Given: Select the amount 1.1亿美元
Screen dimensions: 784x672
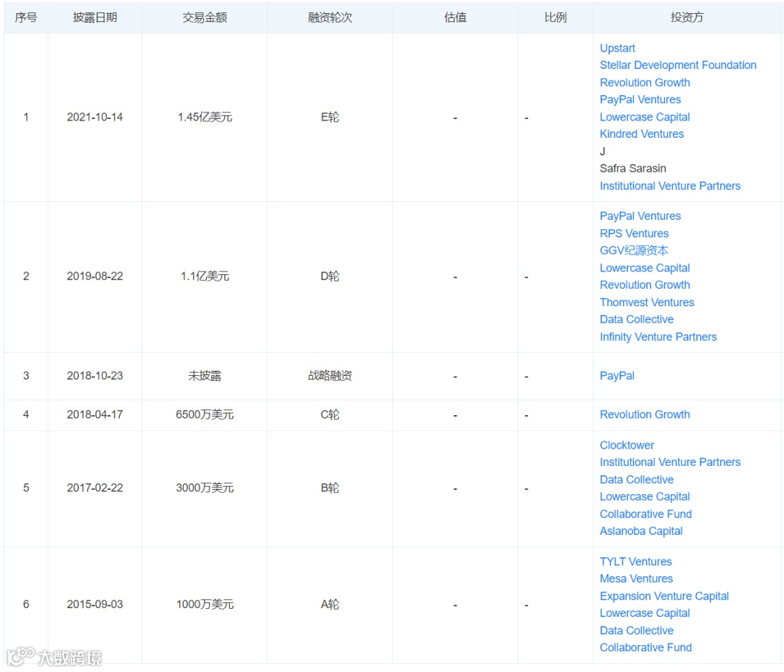Looking at the screenshot, I should (205, 276).
